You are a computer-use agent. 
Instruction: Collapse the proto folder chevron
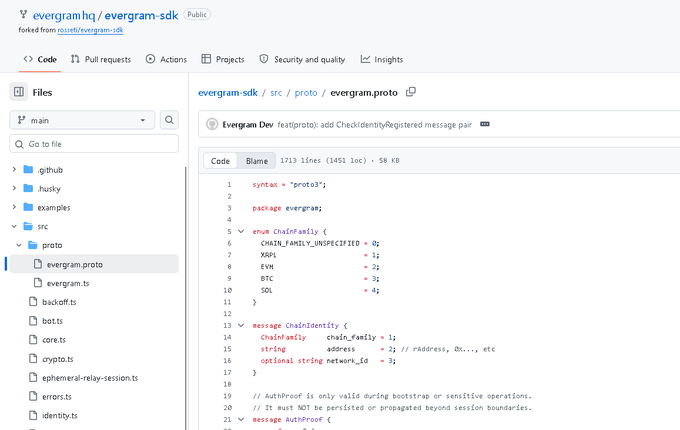coord(19,245)
